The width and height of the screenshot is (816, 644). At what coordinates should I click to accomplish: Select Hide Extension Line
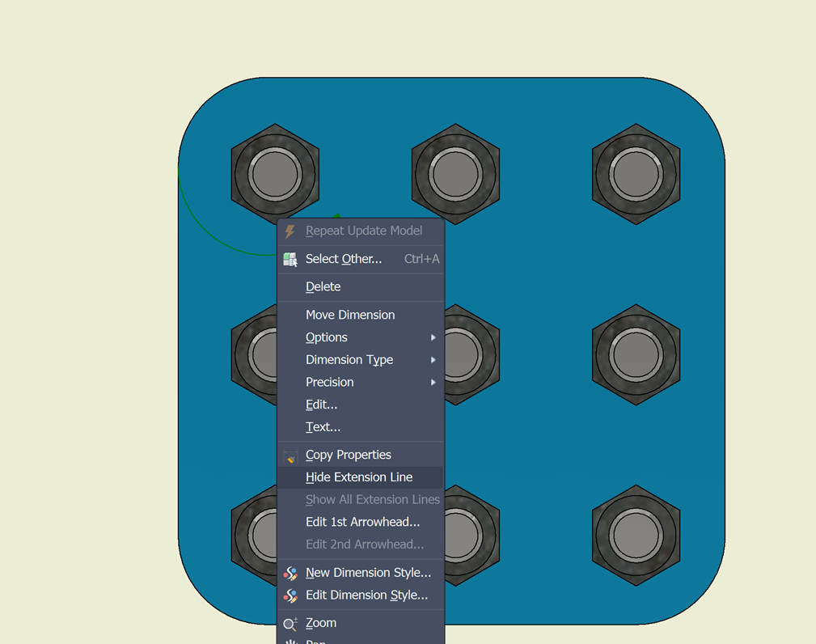tap(361, 477)
